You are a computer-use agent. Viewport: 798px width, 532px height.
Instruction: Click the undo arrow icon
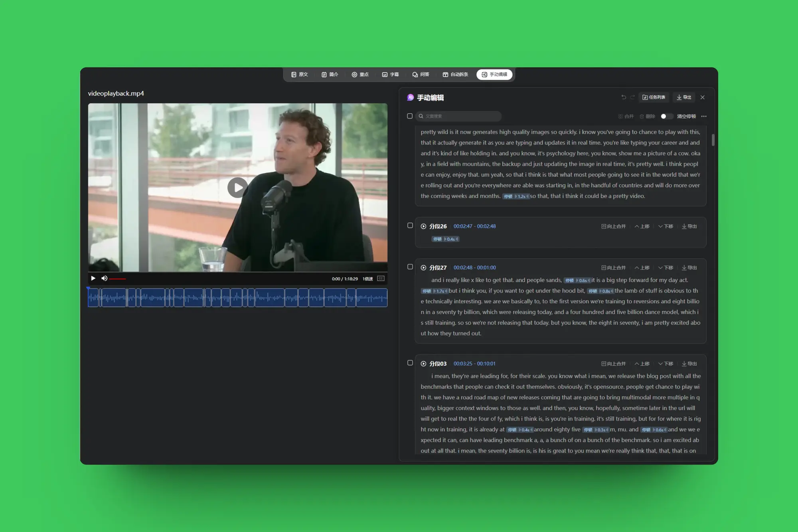[624, 97]
